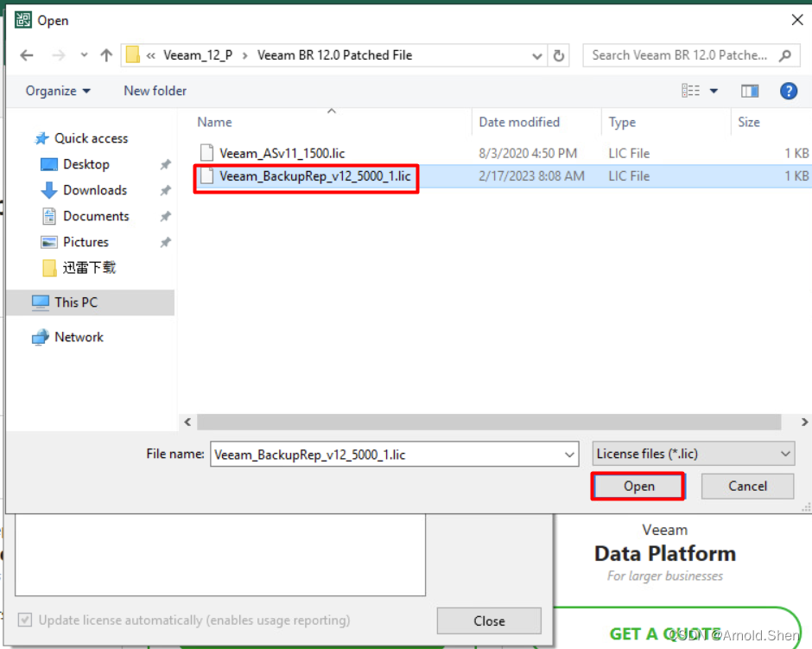
Task: Click Veeam_12_P in the address path
Action: [198, 55]
